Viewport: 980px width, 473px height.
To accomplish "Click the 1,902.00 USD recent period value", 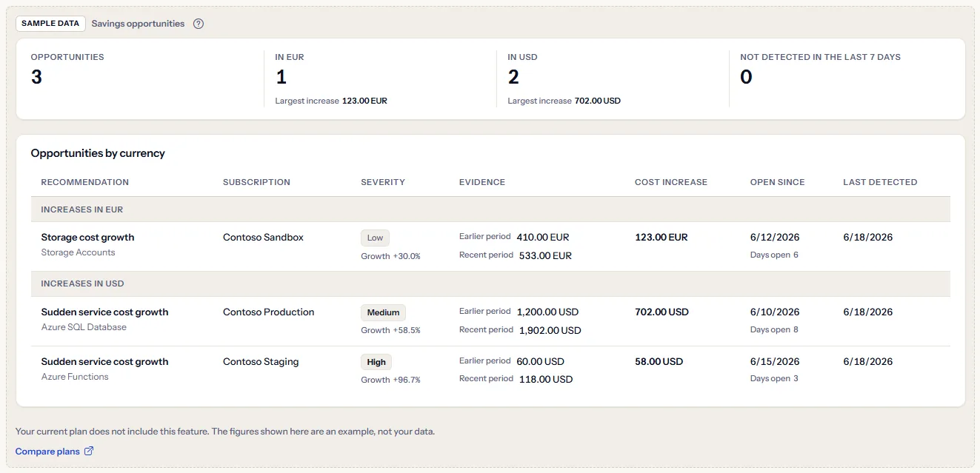I will tap(550, 330).
